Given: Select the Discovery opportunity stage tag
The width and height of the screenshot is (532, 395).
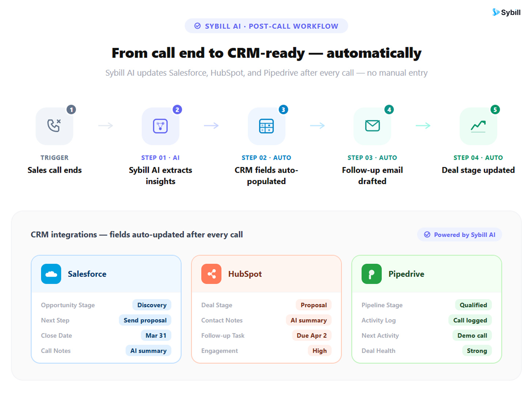Looking at the screenshot, I should 152,305.
